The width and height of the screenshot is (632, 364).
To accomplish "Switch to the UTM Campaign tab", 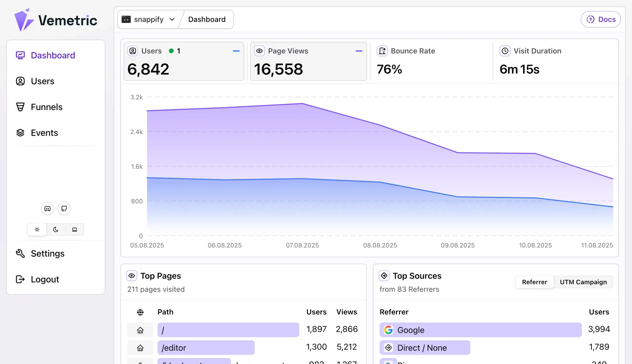I will 583,282.
